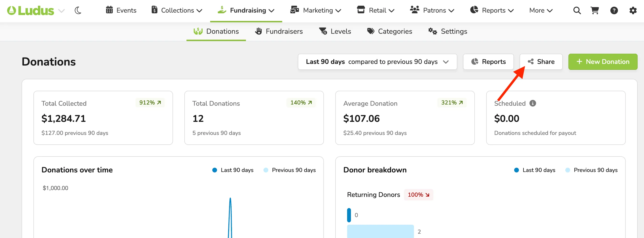Click the Ludus logo
644x238 pixels.
[x=31, y=10]
